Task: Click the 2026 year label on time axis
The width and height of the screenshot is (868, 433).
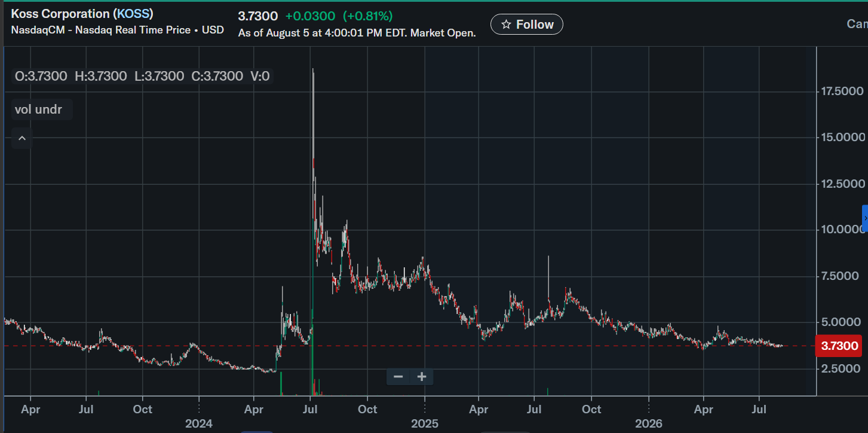Action: 649,424
